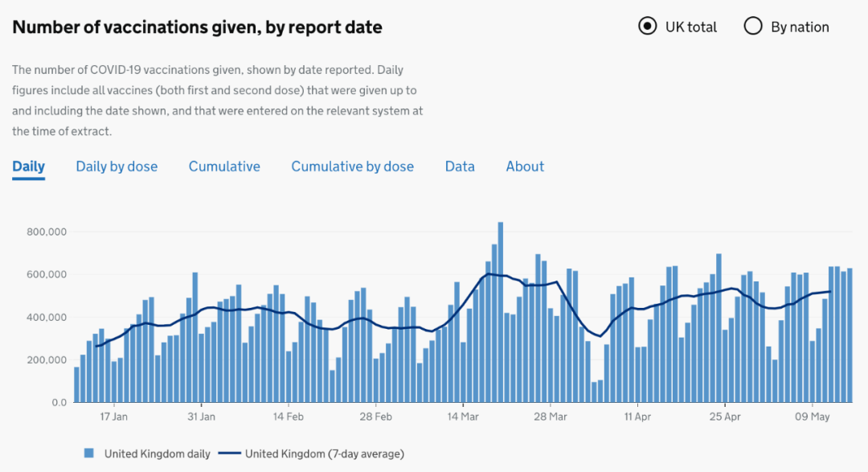868x472 pixels.
Task: Click the 200,000 y-axis label
Action: coord(47,360)
